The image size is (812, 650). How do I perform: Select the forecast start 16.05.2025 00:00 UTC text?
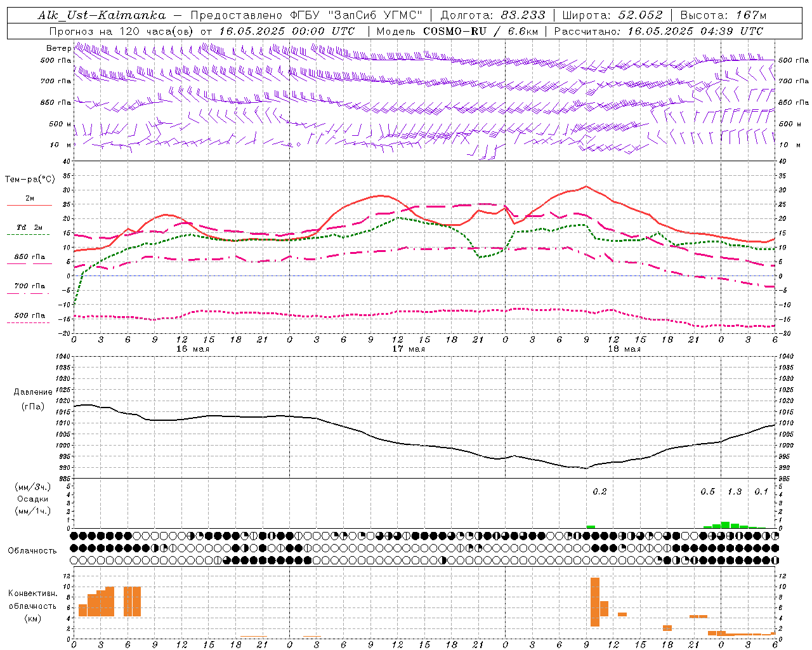coord(287,31)
